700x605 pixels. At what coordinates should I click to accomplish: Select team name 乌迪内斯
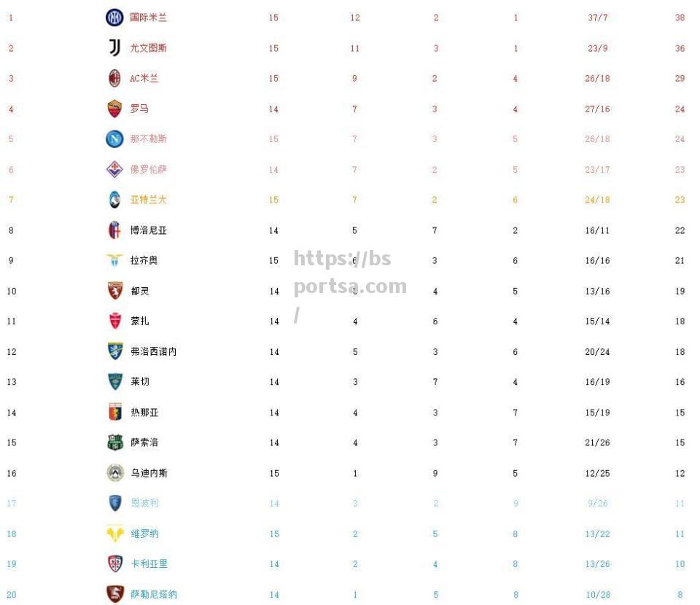click(x=149, y=473)
